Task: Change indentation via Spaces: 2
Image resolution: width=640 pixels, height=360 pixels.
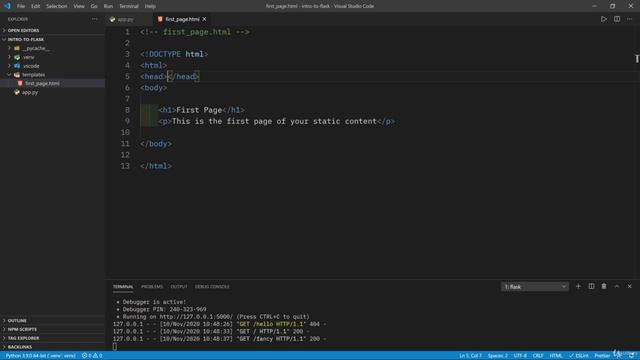Action: click(x=498, y=356)
